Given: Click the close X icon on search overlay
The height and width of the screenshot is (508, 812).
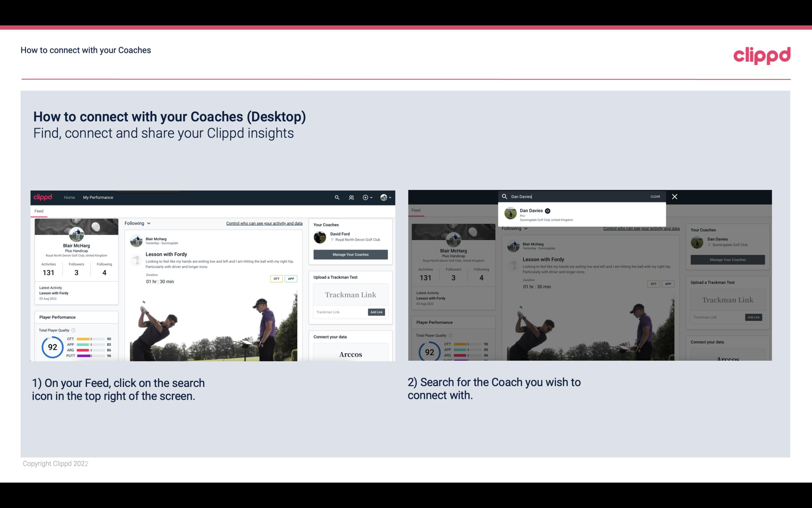Looking at the screenshot, I should [675, 196].
